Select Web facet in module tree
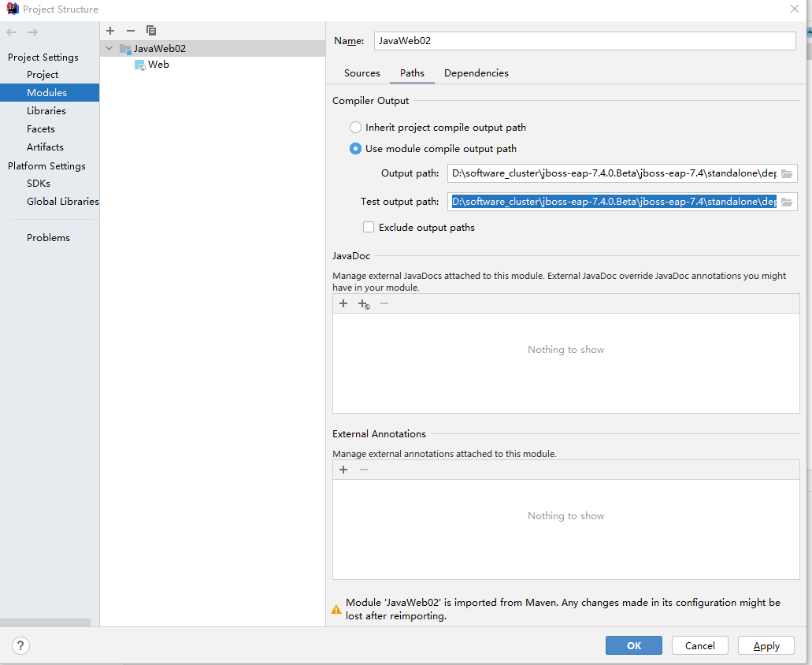 (x=158, y=65)
